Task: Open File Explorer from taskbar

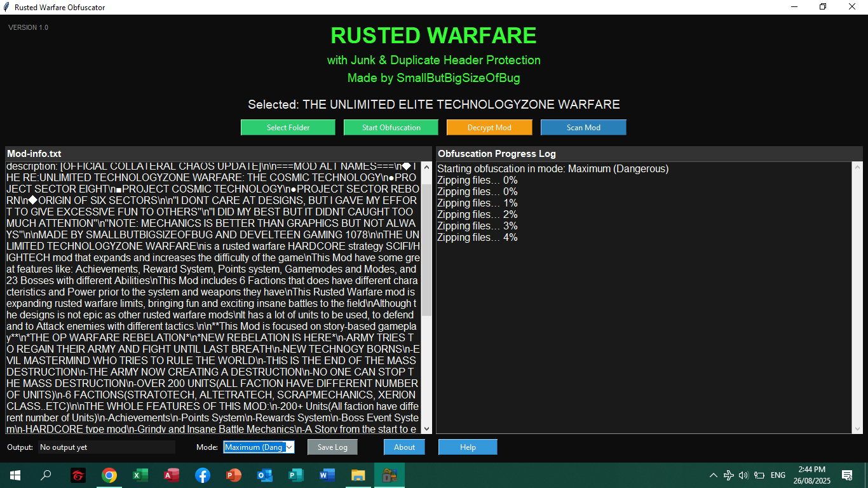Action: pyautogui.click(x=358, y=475)
